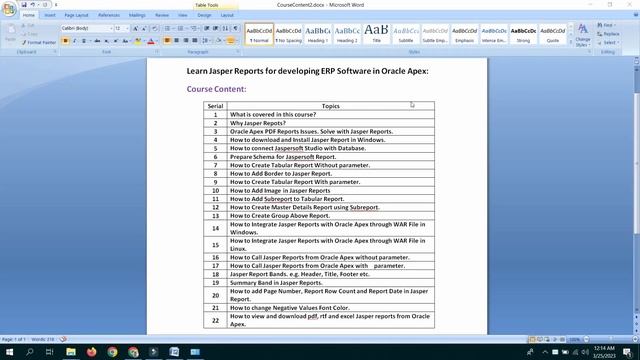Open the Select dropdown
The height and width of the screenshot is (360, 640).
tap(608, 42)
